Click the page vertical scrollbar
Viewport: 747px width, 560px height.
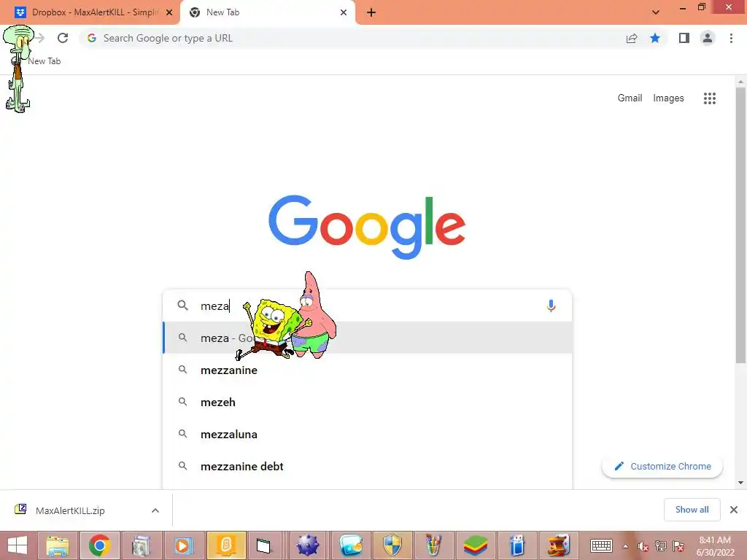(740, 226)
